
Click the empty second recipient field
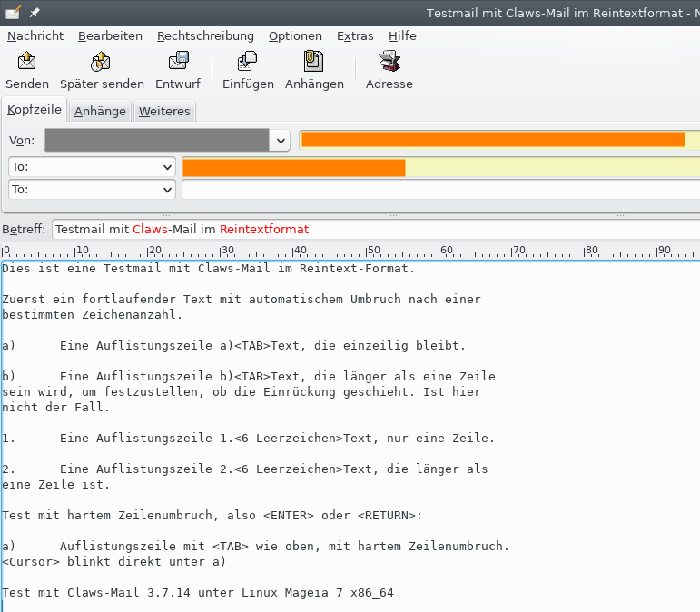pyautogui.click(x=440, y=190)
